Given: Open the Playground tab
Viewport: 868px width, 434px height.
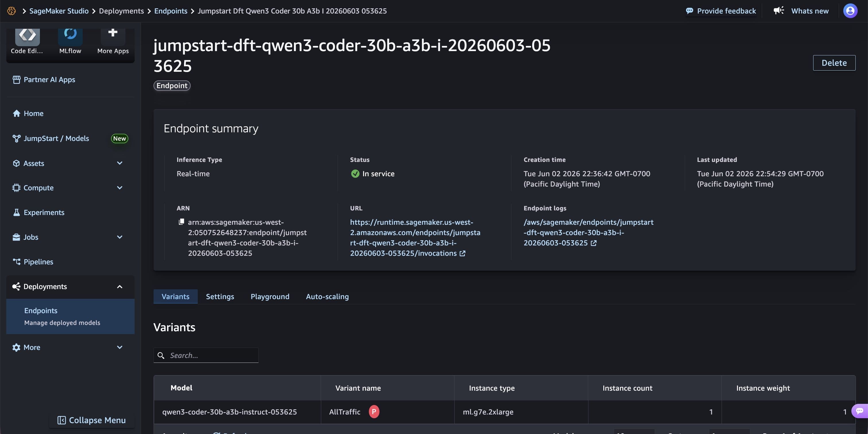Looking at the screenshot, I should pyautogui.click(x=270, y=297).
